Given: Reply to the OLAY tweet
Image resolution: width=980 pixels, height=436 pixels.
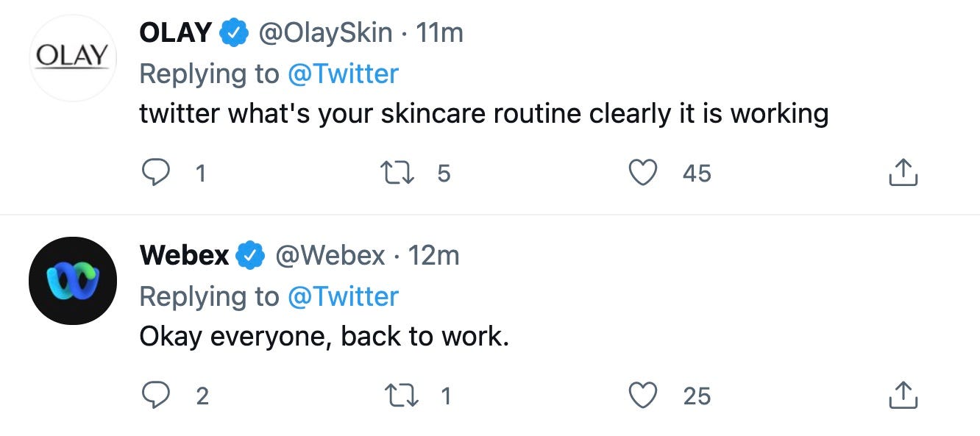Looking at the screenshot, I should point(155,173).
